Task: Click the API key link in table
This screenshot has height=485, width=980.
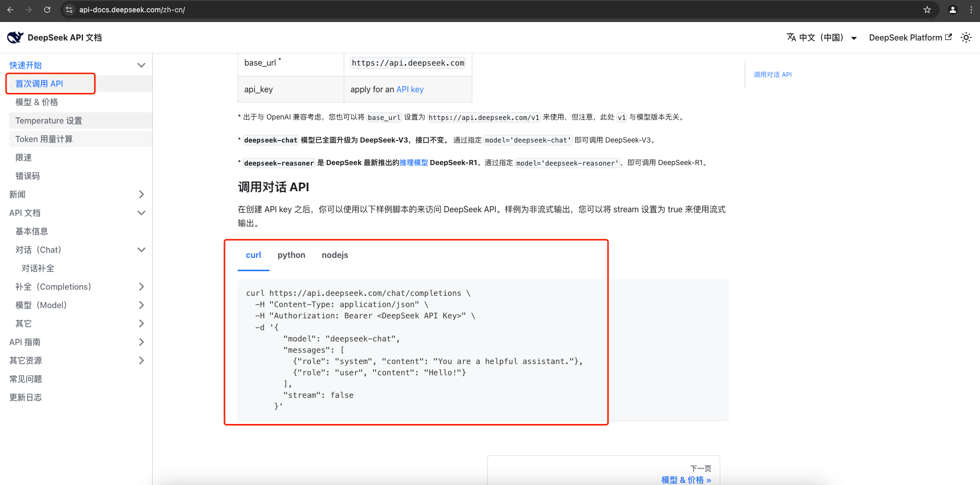Action: click(x=410, y=89)
